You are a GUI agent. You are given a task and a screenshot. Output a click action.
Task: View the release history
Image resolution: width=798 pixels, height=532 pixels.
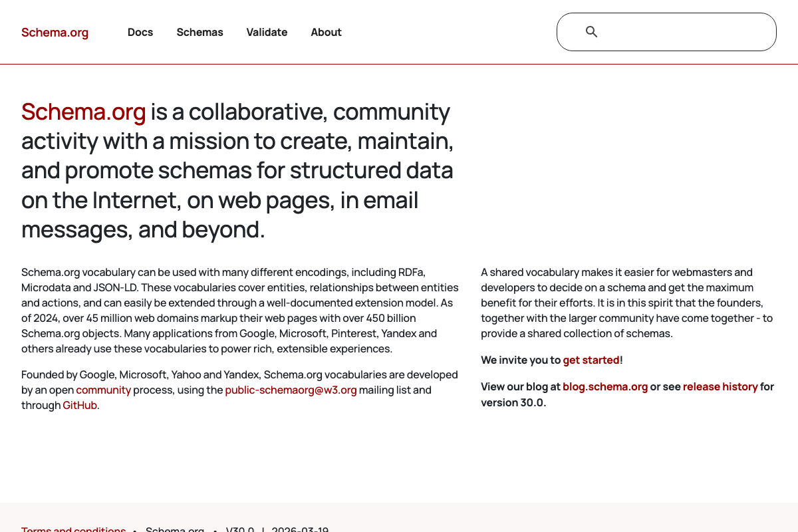coord(720,386)
